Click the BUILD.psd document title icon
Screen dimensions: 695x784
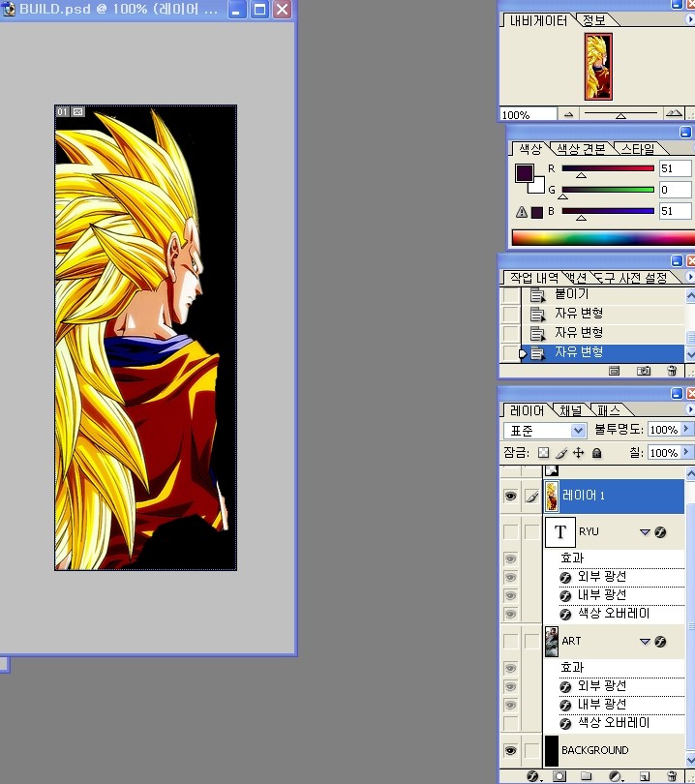click(9, 9)
